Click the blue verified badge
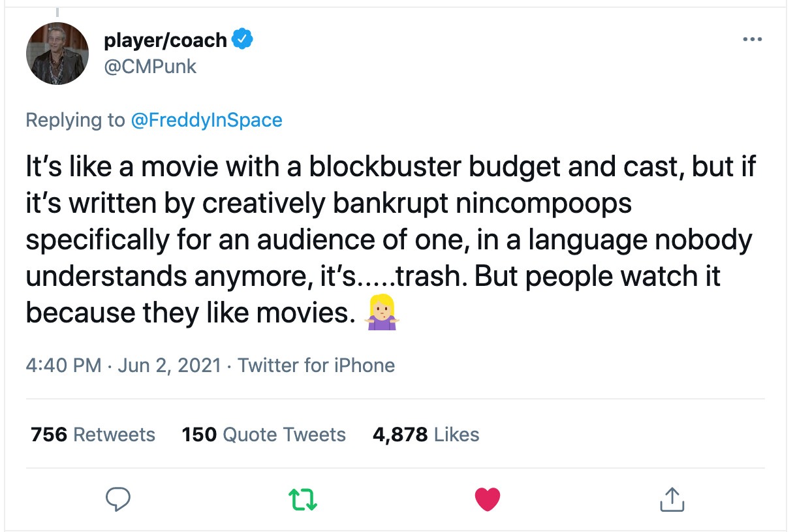This screenshot has height=532, width=795. point(243,40)
